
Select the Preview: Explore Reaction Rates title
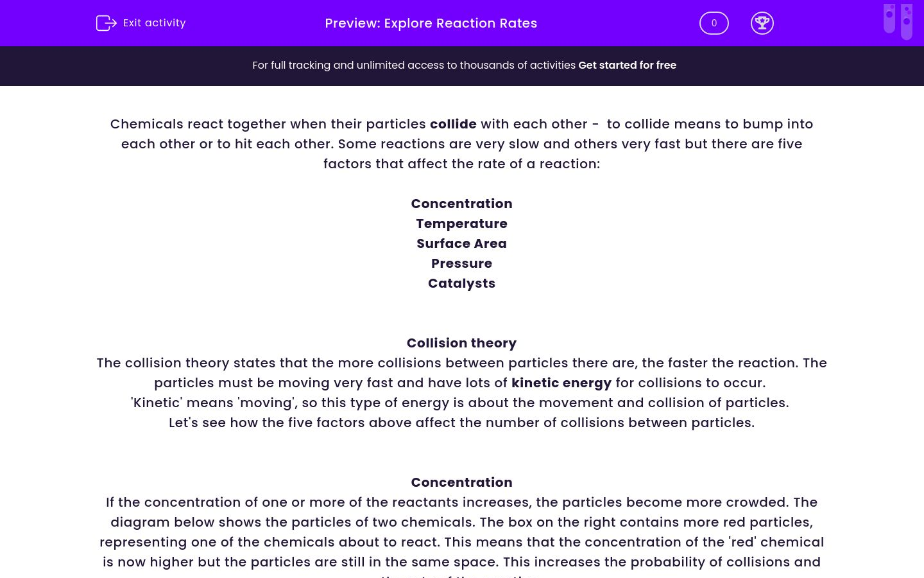click(431, 23)
